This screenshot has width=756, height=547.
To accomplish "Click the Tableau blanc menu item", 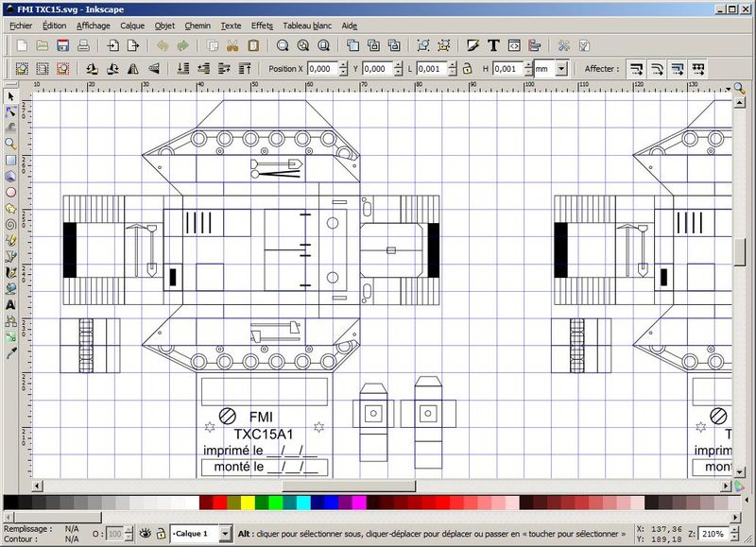I will [307, 26].
